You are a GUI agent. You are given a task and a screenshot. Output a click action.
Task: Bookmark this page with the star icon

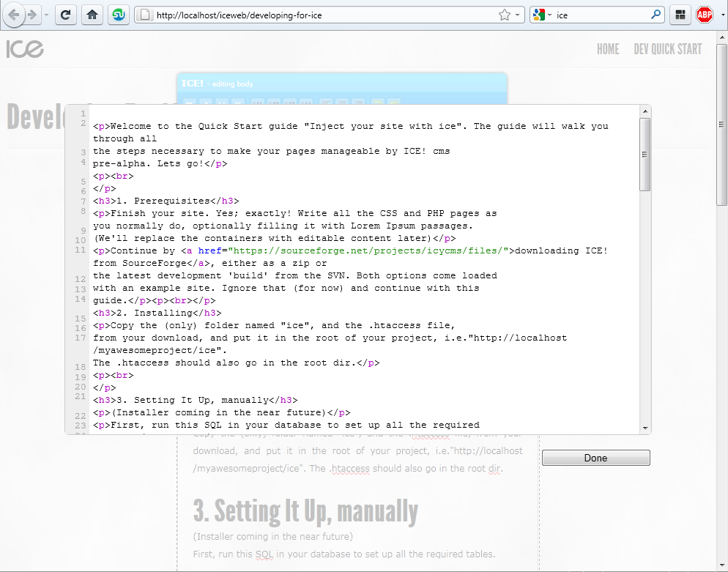pyautogui.click(x=504, y=15)
